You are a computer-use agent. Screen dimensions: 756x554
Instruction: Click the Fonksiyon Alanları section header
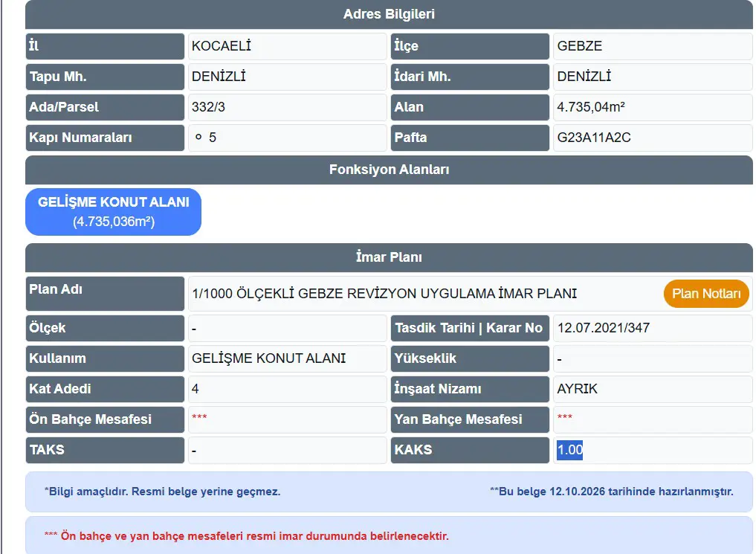point(389,170)
